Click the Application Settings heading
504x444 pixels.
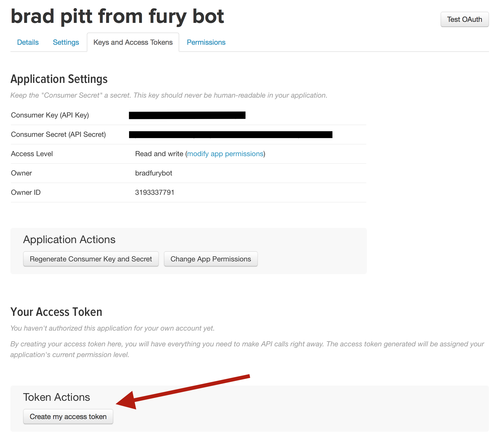tap(59, 79)
